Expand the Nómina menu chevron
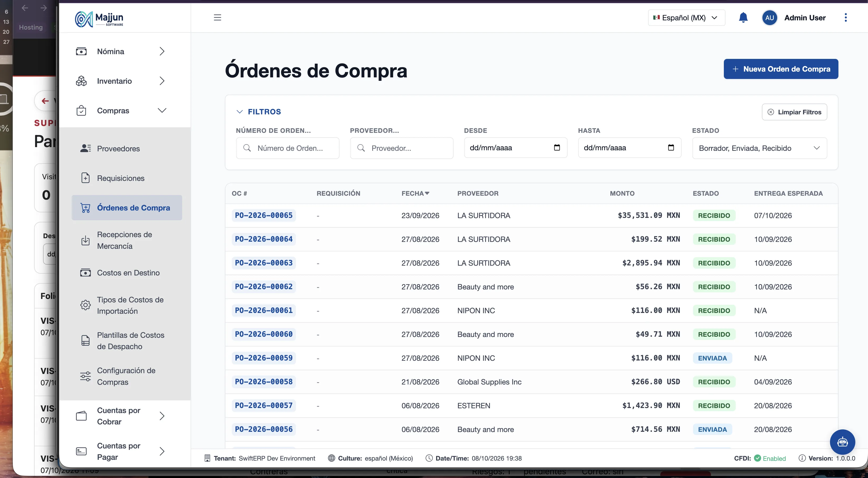Image resolution: width=868 pixels, height=478 pixels. 162,51
